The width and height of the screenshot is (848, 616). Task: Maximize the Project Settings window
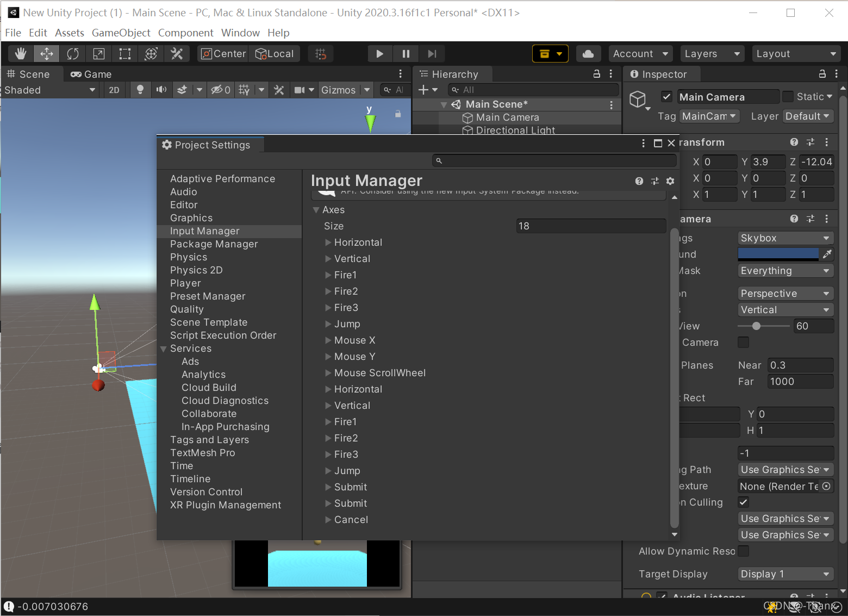pos(658,143)
